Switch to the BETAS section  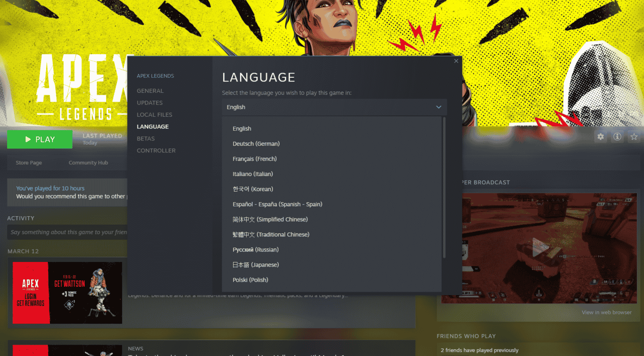(x=145, y=138)
